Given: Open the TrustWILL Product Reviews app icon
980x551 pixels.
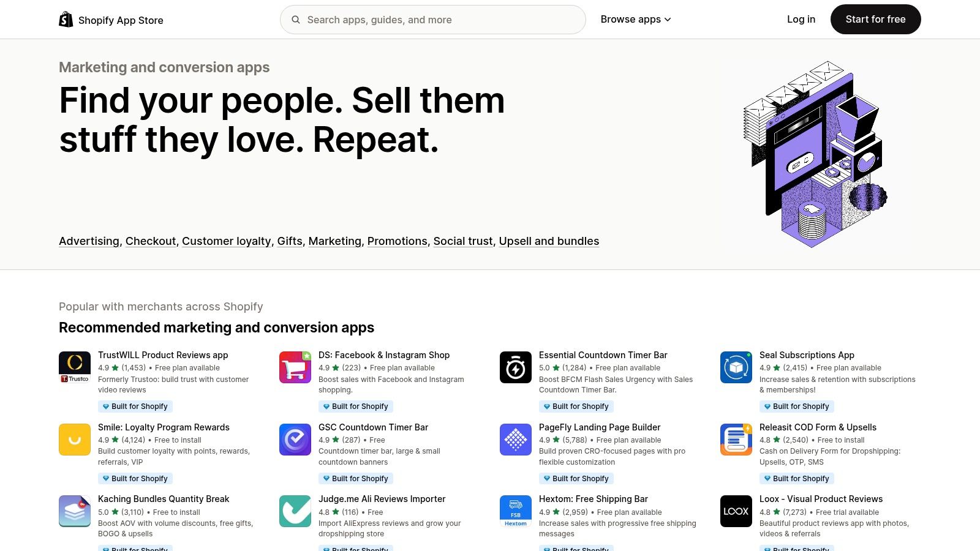Looking at the screenshot, I should tap(74, 367).
